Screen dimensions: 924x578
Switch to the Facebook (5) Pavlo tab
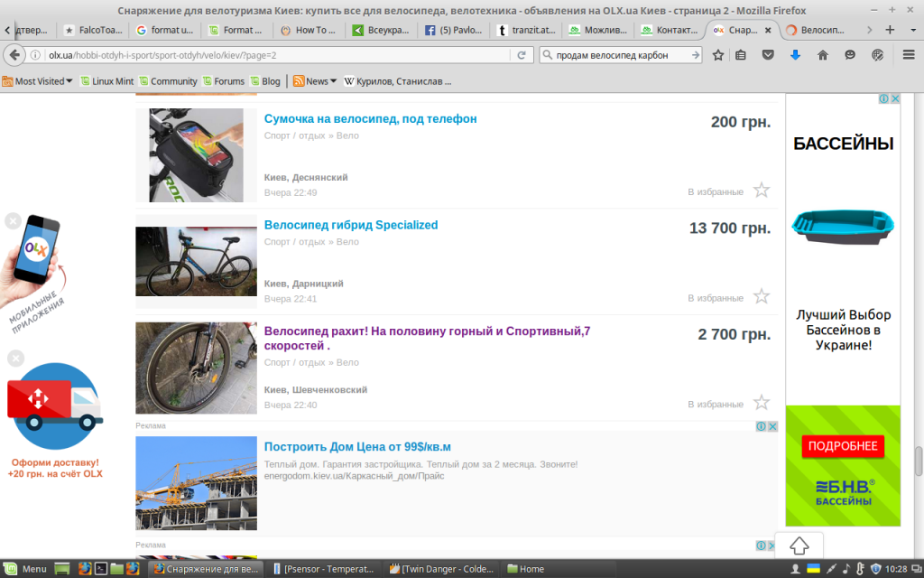click(455, 30)
